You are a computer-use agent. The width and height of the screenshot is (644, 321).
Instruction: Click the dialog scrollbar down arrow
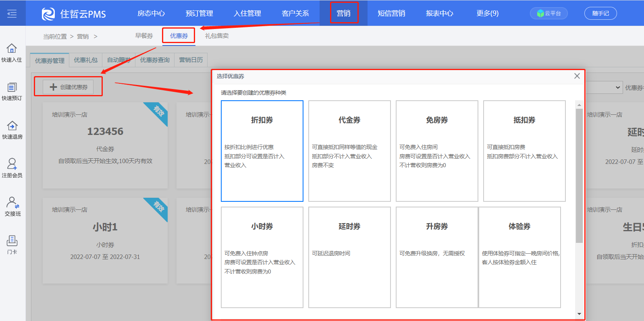(x=579, y=314)
